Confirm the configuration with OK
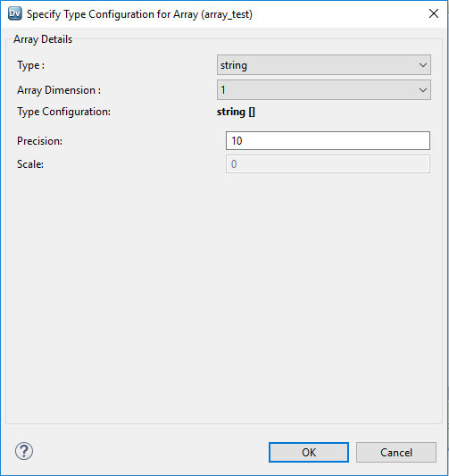 [x=309, y=452]
